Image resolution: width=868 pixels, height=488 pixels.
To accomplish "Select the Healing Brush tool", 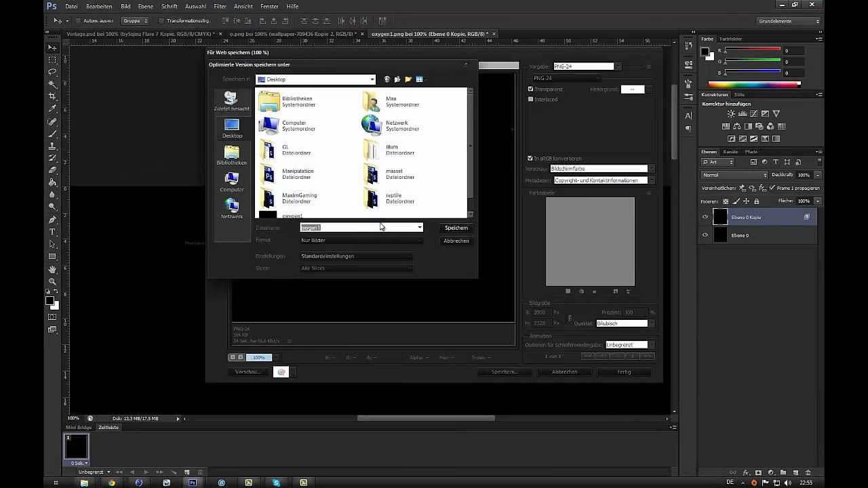I will tap(52, 122).
